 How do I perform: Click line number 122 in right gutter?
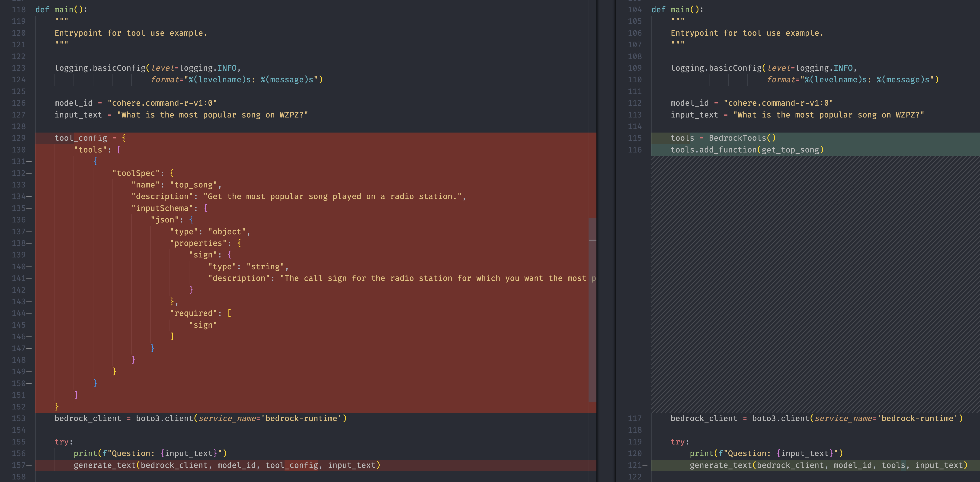634,477
